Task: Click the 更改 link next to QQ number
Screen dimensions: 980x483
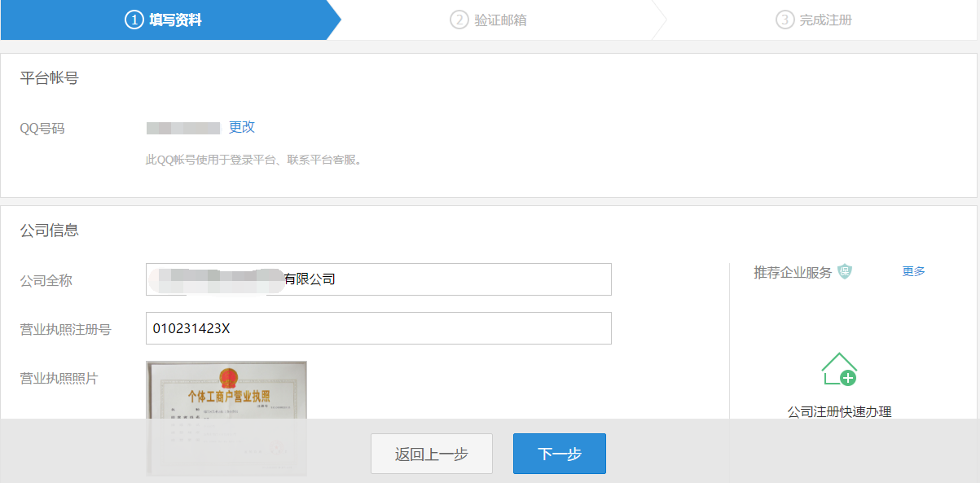Action: coord(242,127)
